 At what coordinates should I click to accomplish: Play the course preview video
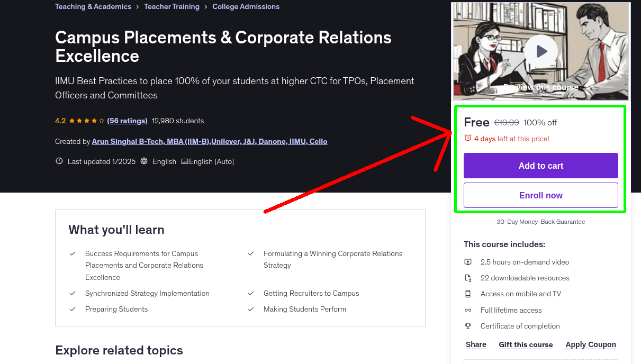pos(540,51)
